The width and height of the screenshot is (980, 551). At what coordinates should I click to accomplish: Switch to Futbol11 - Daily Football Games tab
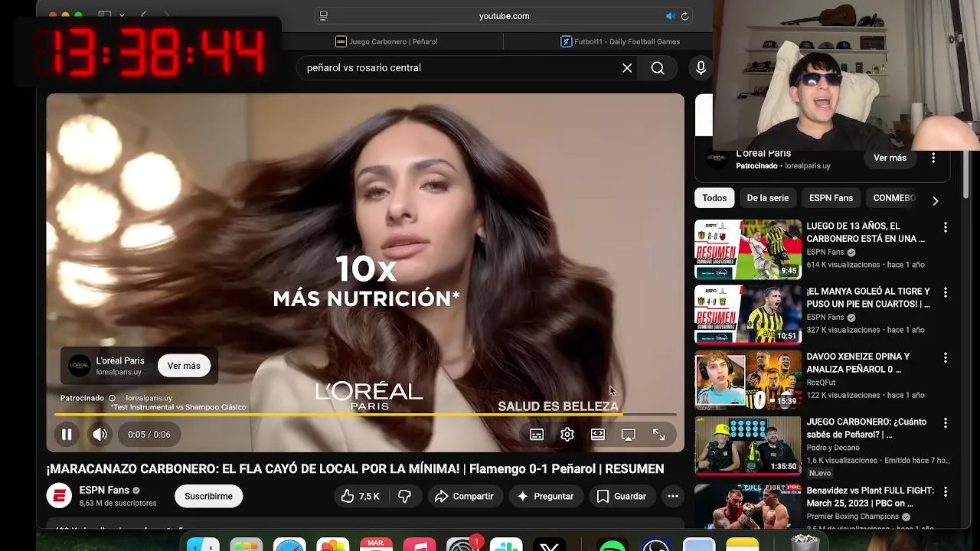tap(620, 41)
